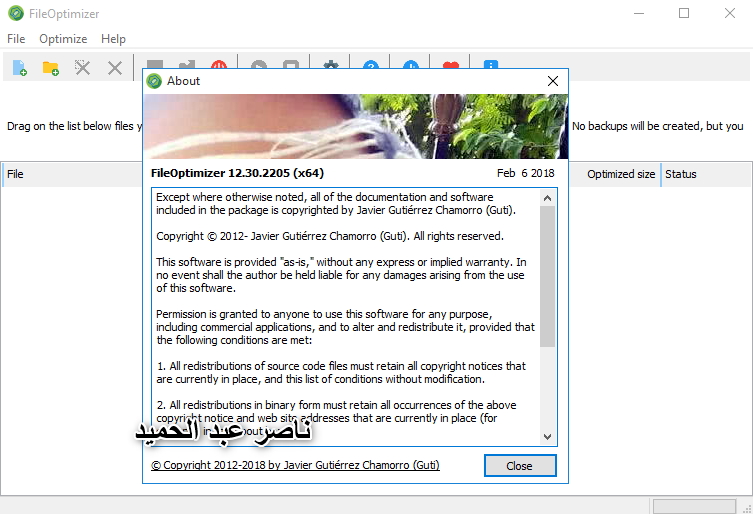
Task: Click the "Drag on the list below files" hint
Action: [74, 126]
